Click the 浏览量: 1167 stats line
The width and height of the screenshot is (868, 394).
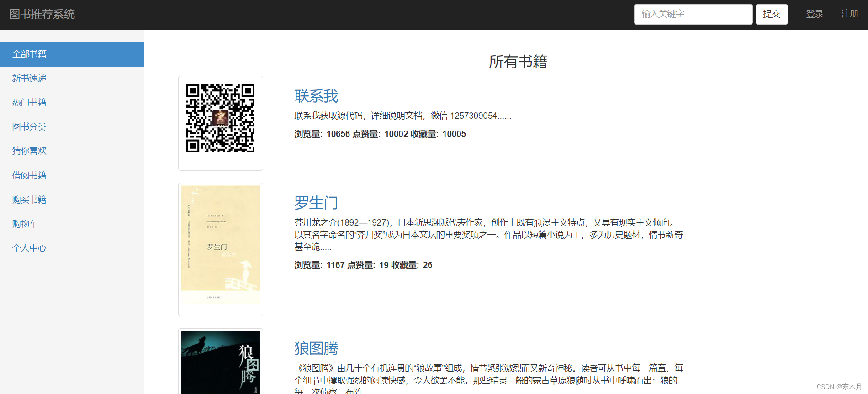(363, 265)
